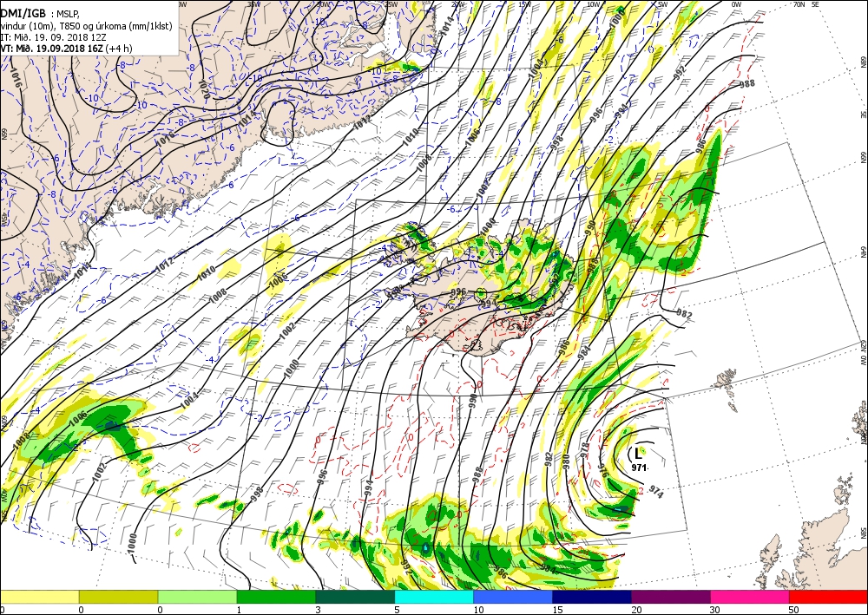Click the 5E longitude label
The height and width of the screenshot is (615, 868).
pyautogui.click(x=815, y=3)
